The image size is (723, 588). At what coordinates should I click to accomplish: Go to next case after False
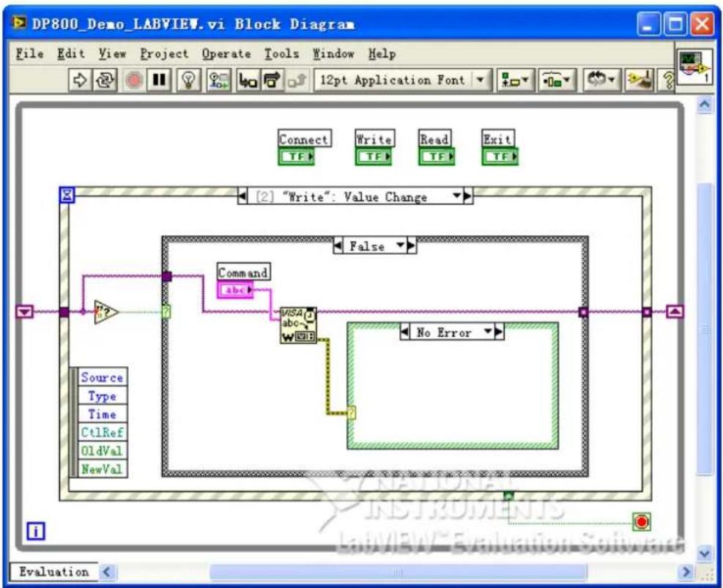click(411, 245)
